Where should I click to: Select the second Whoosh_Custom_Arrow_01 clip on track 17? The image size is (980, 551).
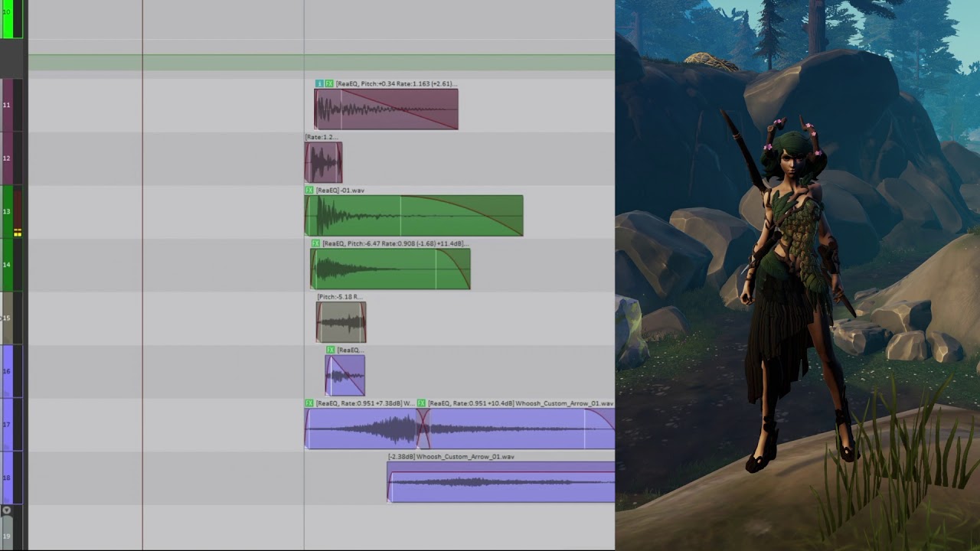[x=521, y=429]
